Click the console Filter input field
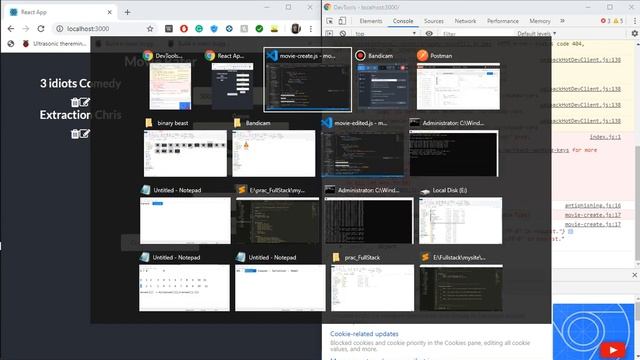The height and width of the screenshot is (360, 640). (x=476, y=33)
